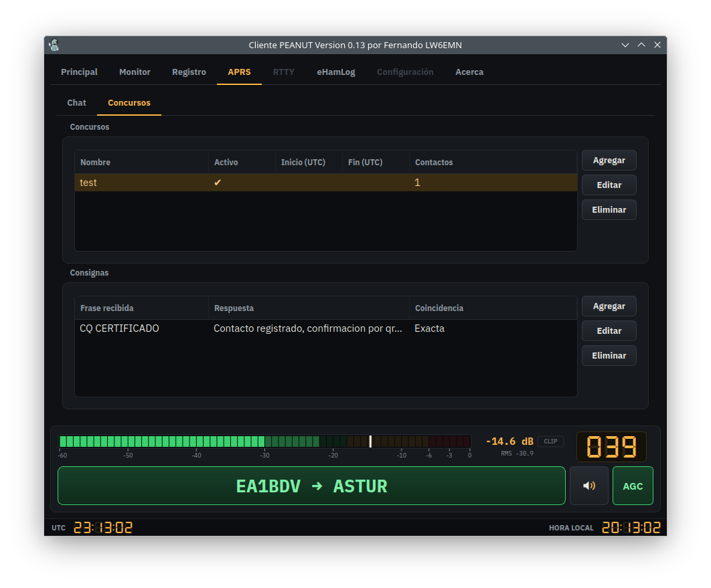Viewport: 711px width, 588px height.
Task: Go to the Principal tab
Action: tap(80, 72)
